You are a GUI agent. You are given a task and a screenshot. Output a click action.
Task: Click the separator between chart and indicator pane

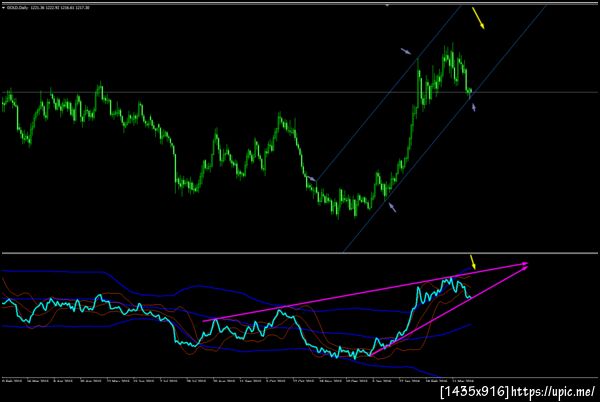coord(300,253)
